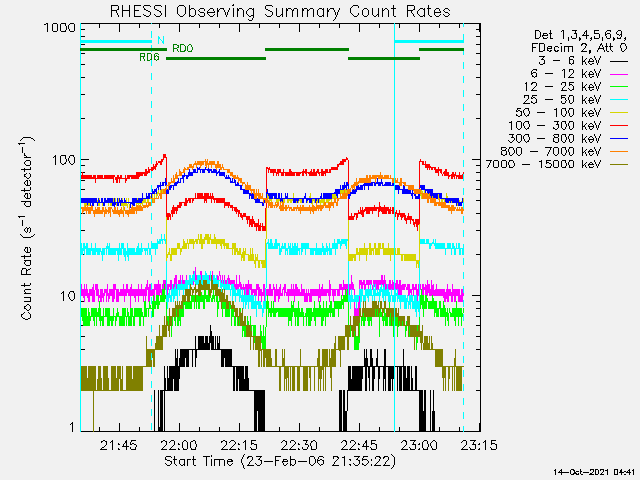Click the 22:45 time axis label

coord(359,445)
